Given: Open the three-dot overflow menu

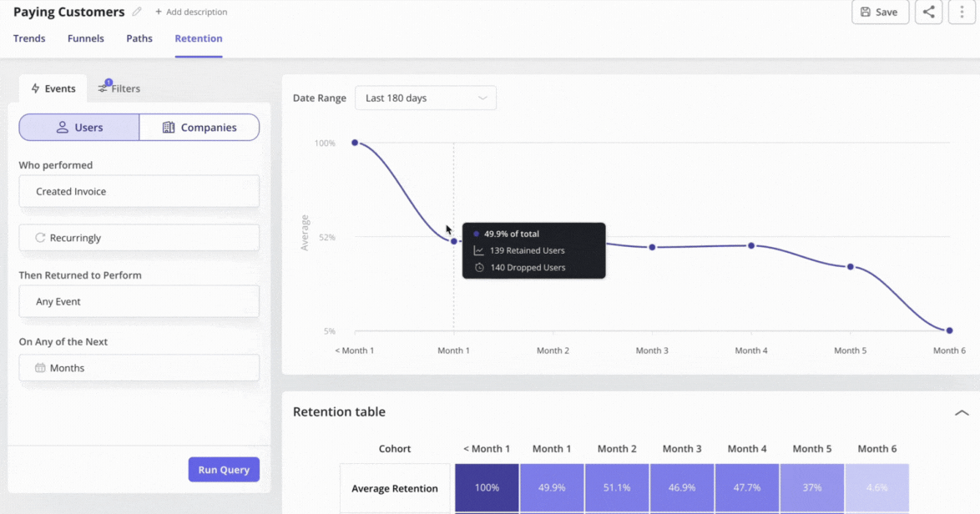Looking at the screenshot, I should click(962, 13).
